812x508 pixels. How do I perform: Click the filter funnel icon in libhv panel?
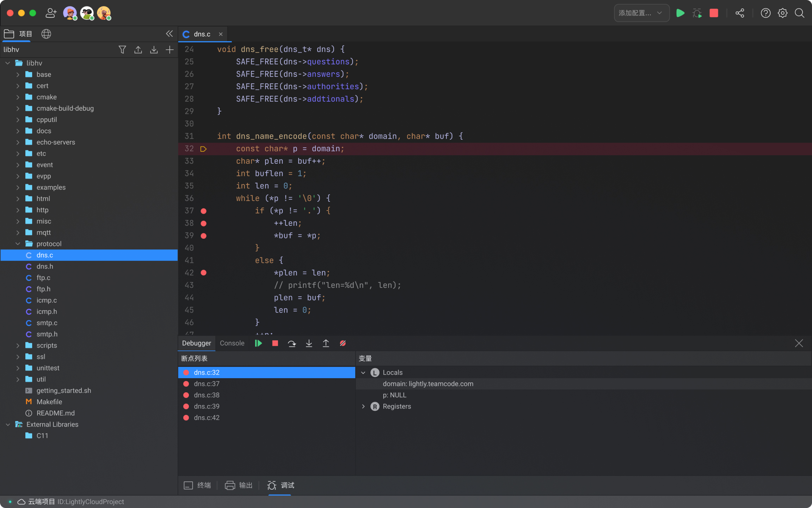[122, 49]
